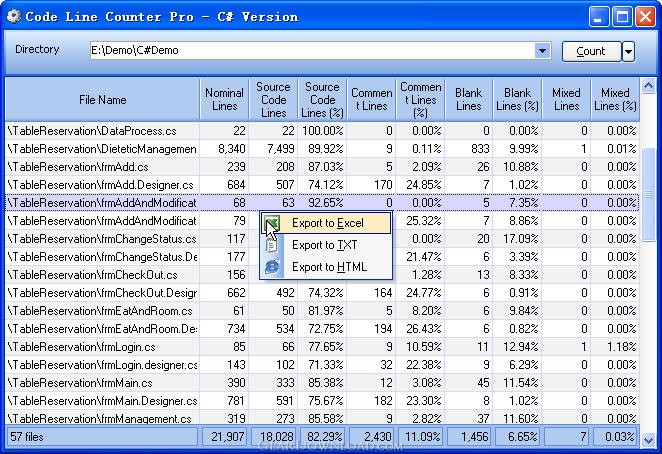
Task: Close the Code Line Counter Pro window
Action: click(646, 16)
